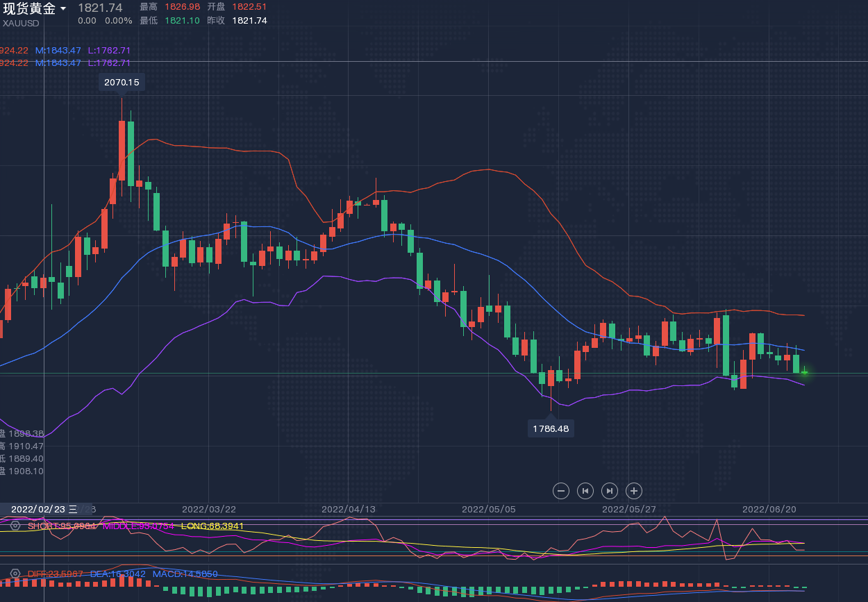The width and height of the screenshot is (868, 602).
Task: Click the 2022/04/13 date axis label
Action: click(x=349, y=509)
